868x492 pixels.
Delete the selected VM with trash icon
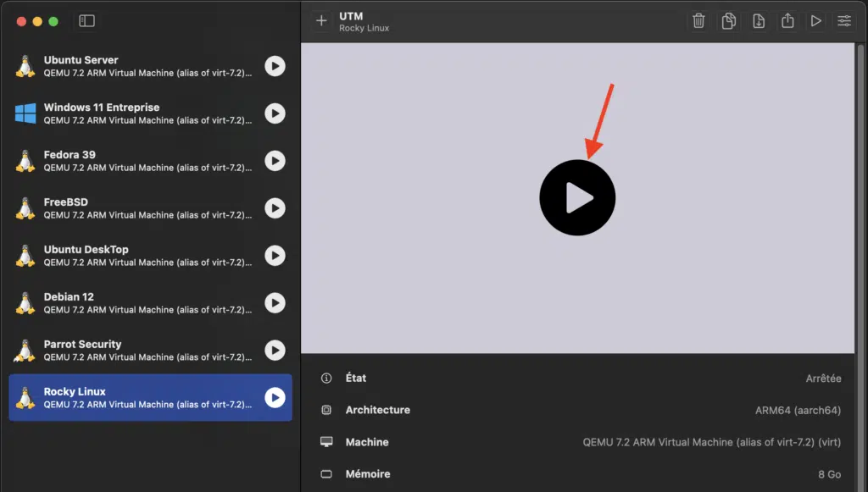click(698, 21)
